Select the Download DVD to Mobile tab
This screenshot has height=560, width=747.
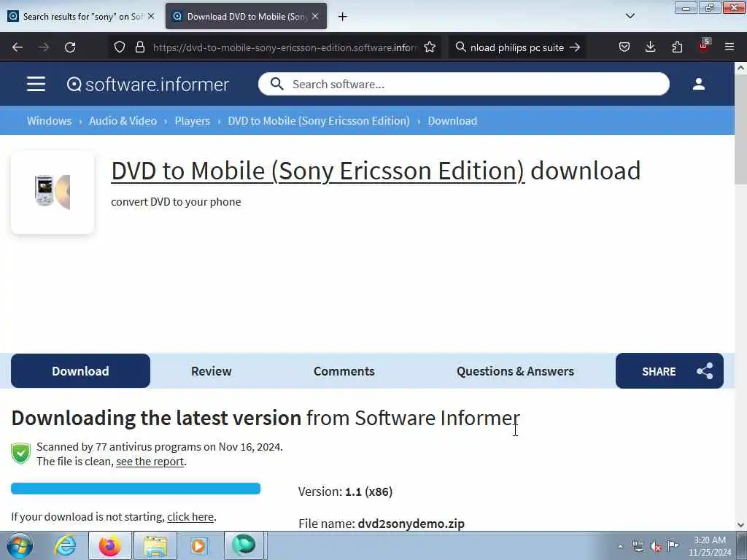click(x=247, y=16)
